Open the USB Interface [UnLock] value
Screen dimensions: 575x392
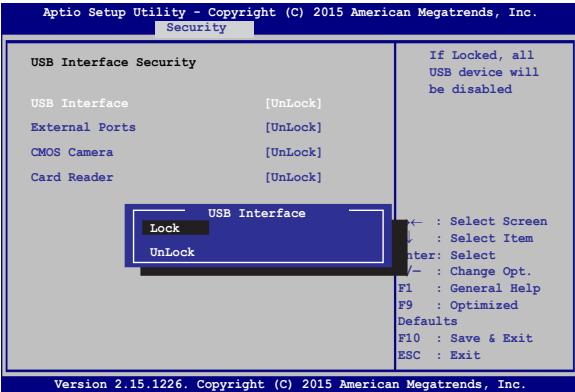click(x=293, y=103)
